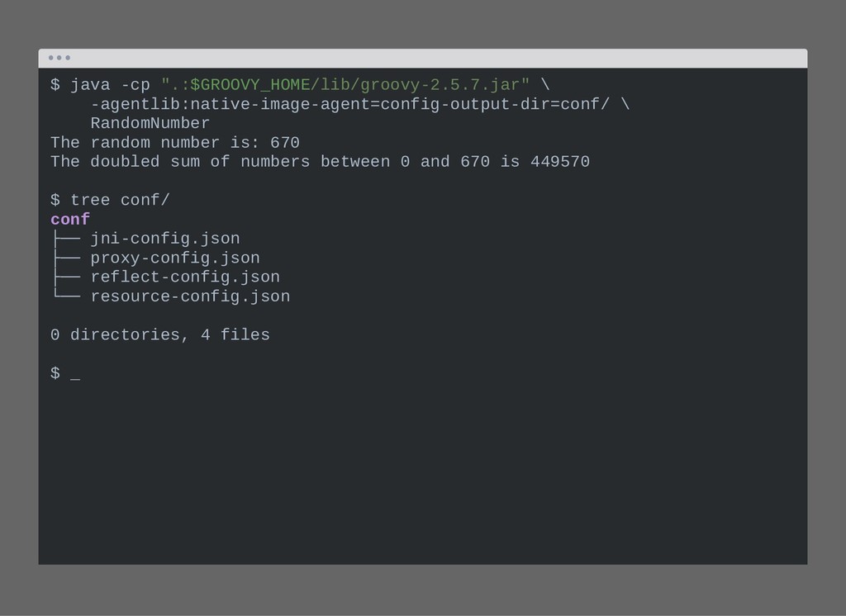Click the purple conf directory name

[x=70, y=220]
